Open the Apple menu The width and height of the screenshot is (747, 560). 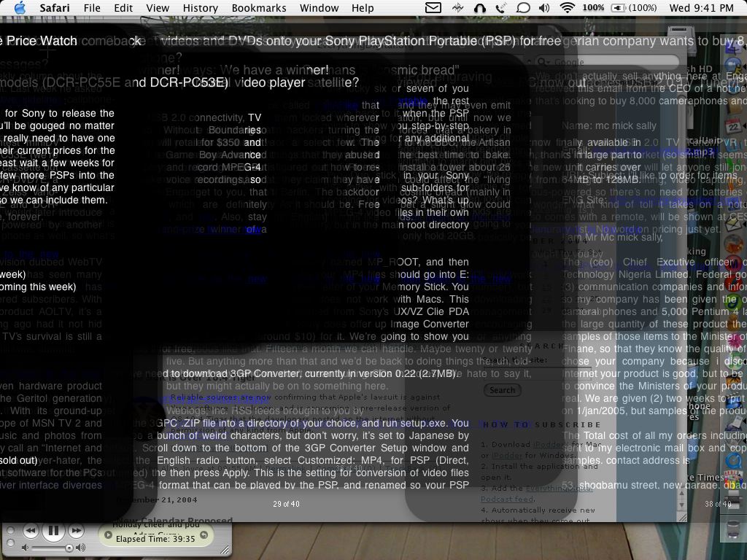tap(20, 7)
